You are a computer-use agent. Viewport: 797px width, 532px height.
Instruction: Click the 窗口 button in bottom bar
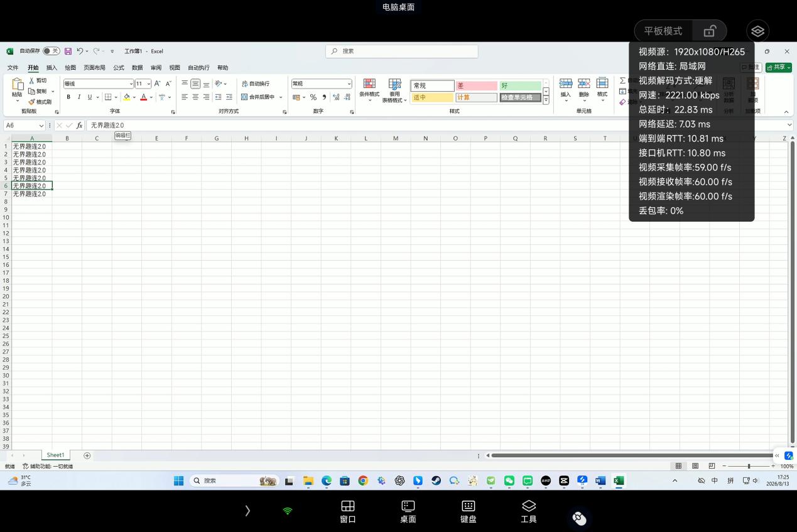click(348, 512)
